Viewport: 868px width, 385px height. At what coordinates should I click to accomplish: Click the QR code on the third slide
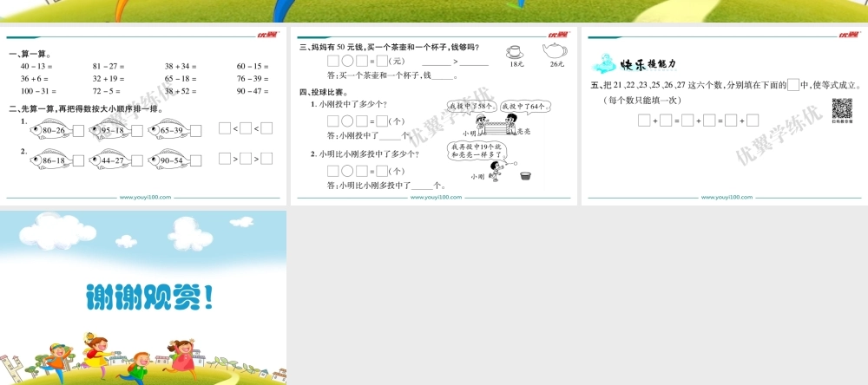pos(842,108)
